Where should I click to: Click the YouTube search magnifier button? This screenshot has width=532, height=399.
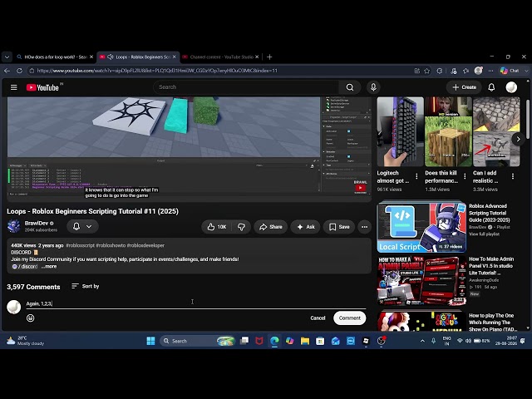350,87
